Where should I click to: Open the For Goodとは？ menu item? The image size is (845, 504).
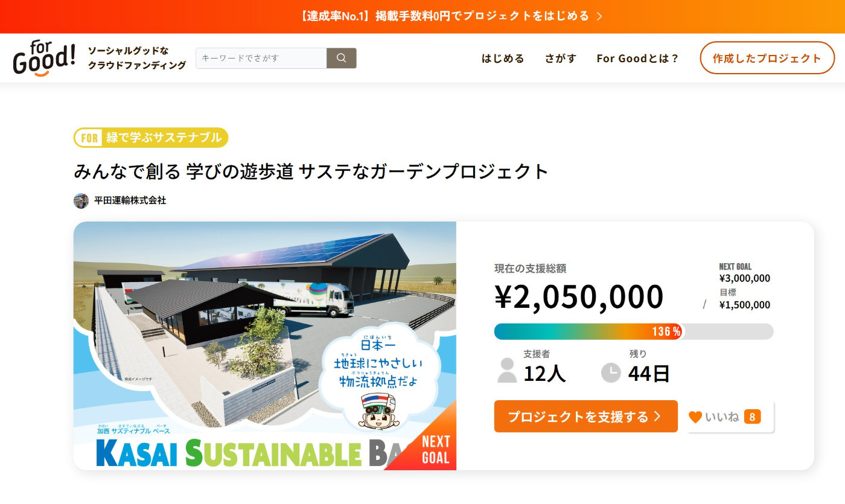tap(638, 59)
